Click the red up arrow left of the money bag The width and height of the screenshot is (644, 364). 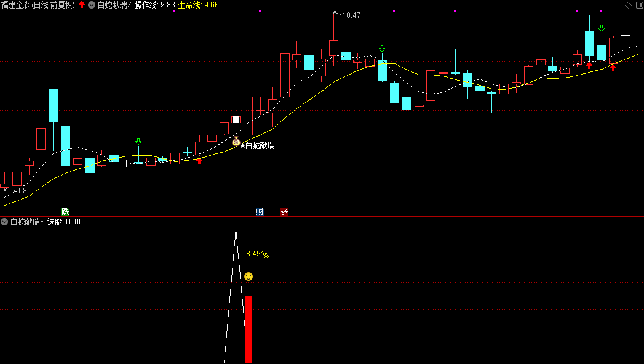pyautogui.click(x=200, y=161)
